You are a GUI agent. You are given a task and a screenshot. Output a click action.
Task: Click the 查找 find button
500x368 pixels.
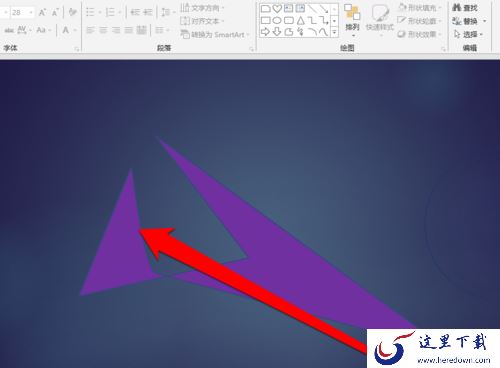point(465,7)
